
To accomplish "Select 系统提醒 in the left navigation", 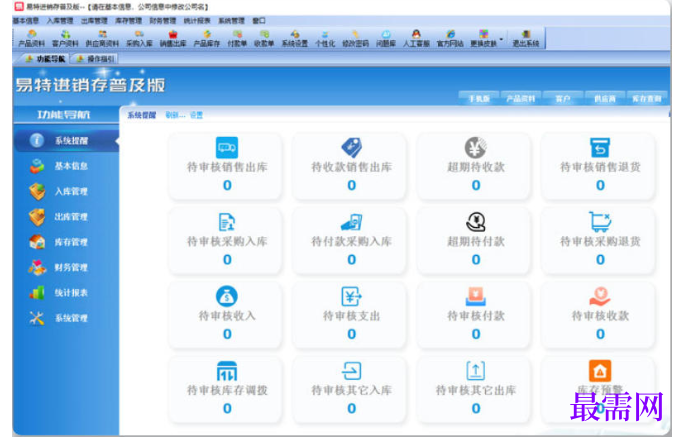I will [x=67, y=140].
